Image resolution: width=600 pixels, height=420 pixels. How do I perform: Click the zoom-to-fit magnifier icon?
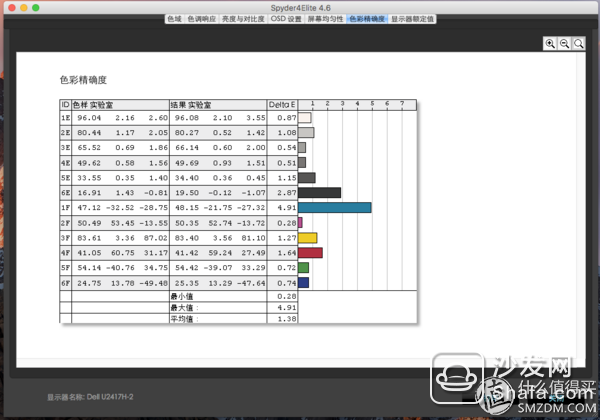click(578, 43)
